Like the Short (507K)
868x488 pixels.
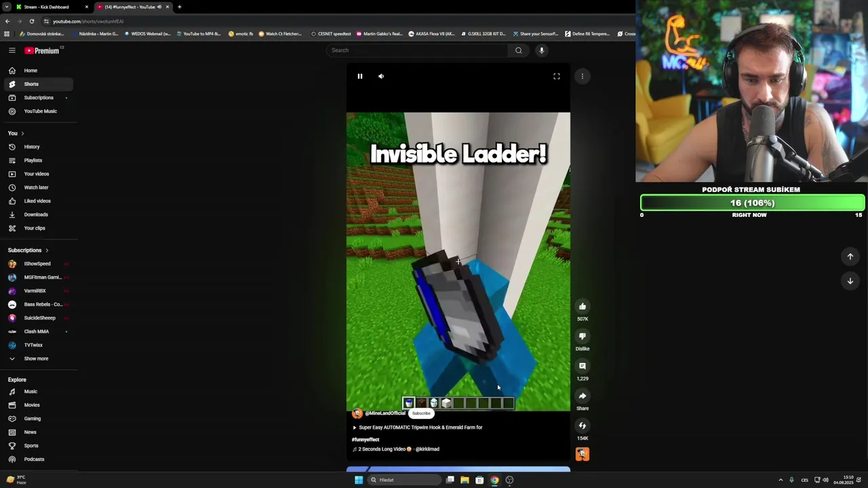583,306
